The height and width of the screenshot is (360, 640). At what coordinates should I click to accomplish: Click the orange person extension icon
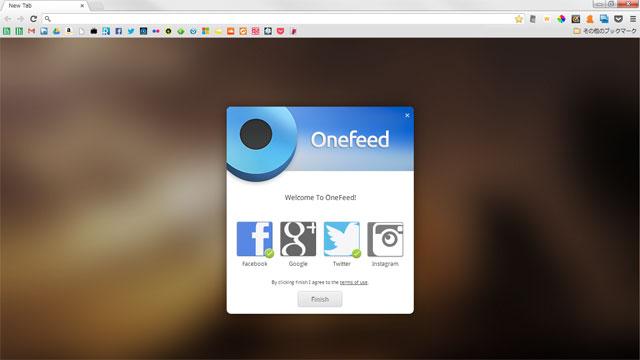pyautogui.click(x=590, y=19)
